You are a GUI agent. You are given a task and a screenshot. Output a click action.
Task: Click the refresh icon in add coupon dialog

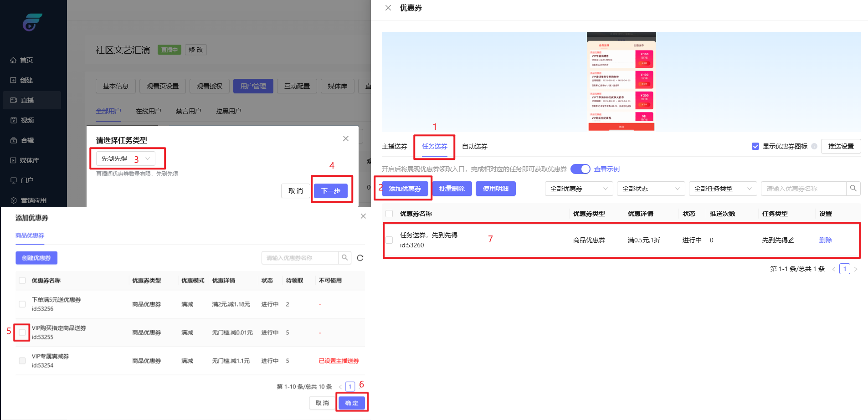[x=360, y=258]
